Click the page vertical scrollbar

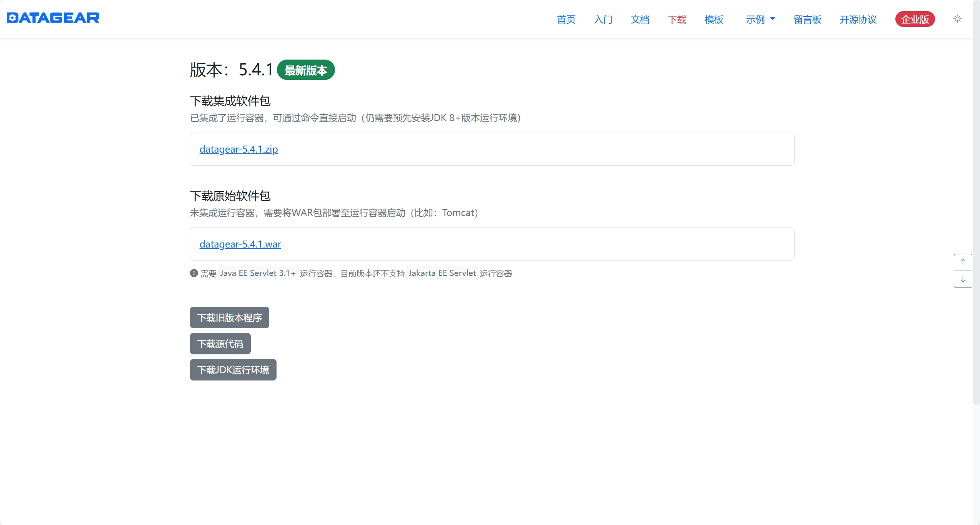click(x=976, y=203)
